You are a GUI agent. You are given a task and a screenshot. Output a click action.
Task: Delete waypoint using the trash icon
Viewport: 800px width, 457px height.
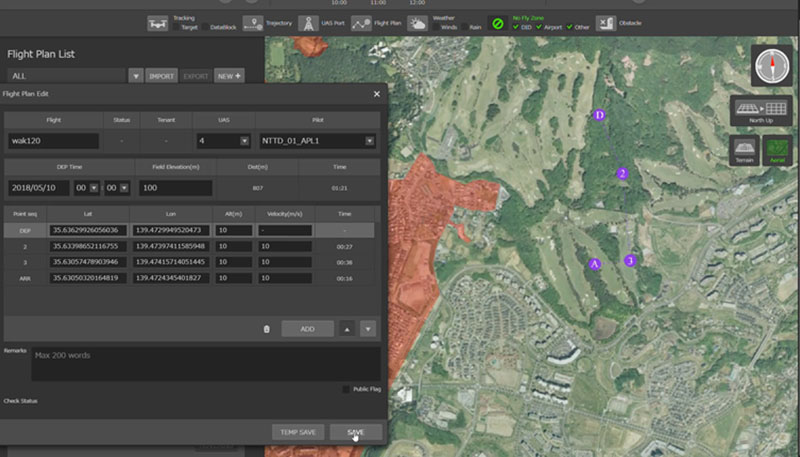266,328
